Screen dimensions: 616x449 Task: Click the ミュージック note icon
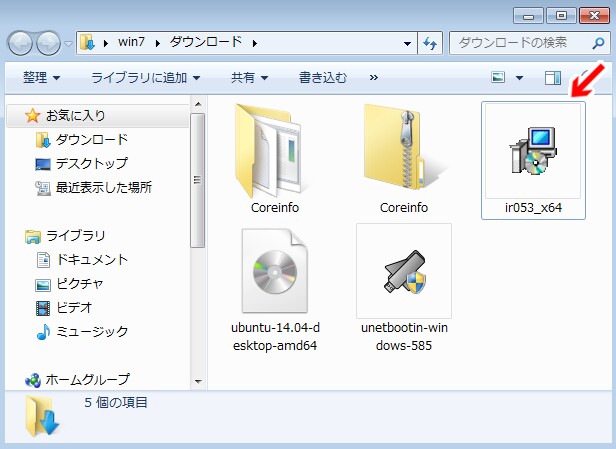point(43,332)
